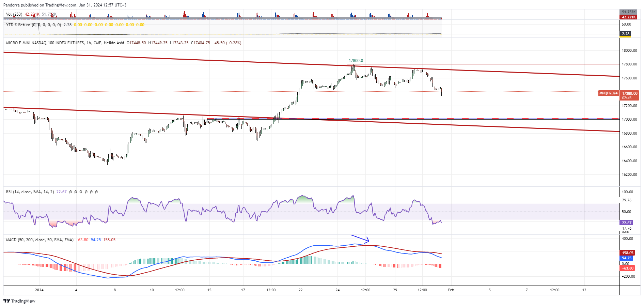Click the 2024 label on the time axis
Image resolution: width=644 pixels, height=307 pixels.
[x=39, y=290]
